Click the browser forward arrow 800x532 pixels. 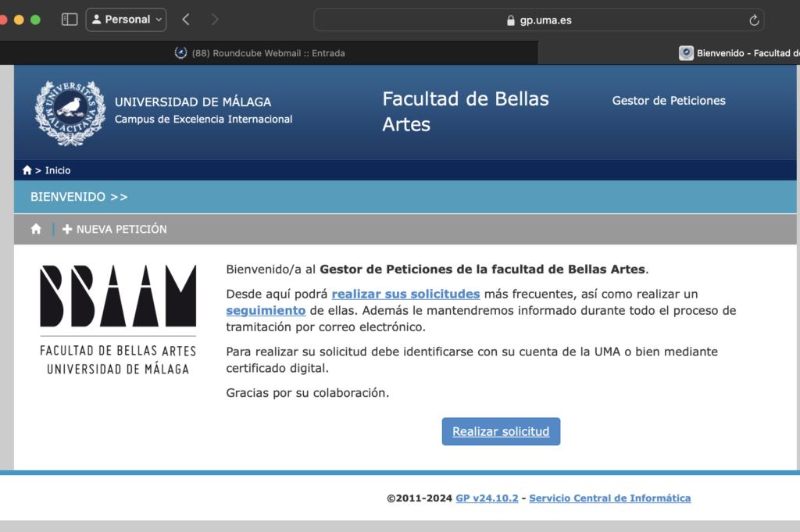(x=215, y=20)
